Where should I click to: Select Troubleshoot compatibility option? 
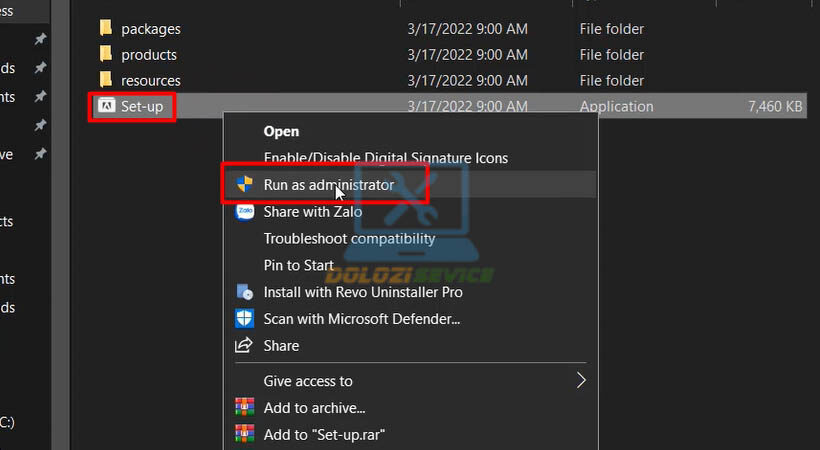[349, 238]
